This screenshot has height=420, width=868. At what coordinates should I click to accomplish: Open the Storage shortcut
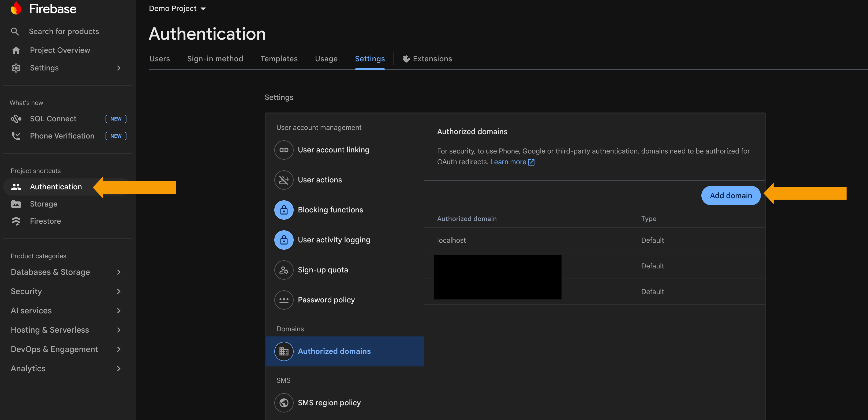(43, 204)
